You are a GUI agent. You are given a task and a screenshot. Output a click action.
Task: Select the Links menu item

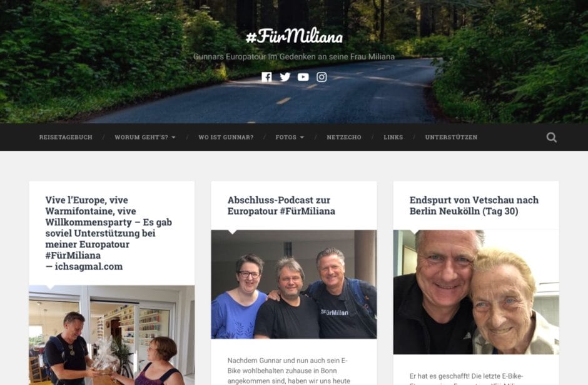pos(393,137)
